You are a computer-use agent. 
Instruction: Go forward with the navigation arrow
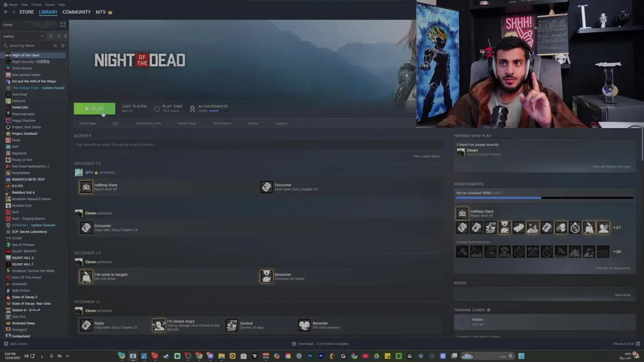[13, 12]
